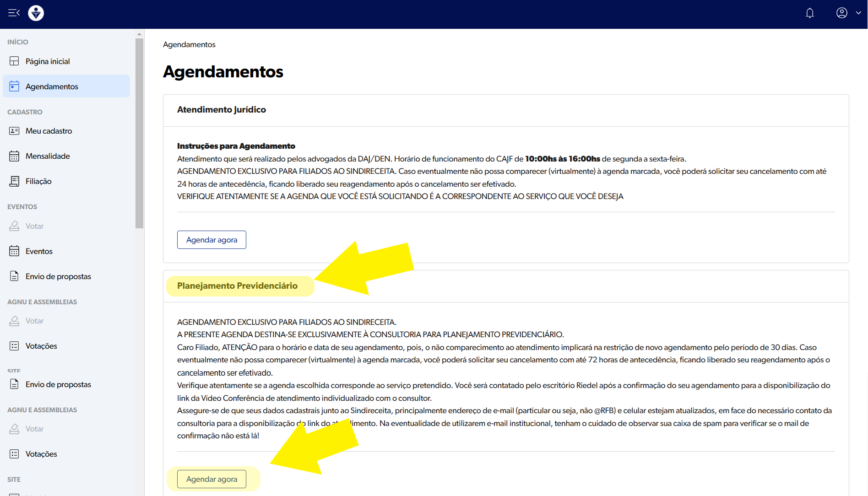This screenshot has width=868, height=496.
Task: Click the Planejamento Previdenciário section header
Action: coord(237,286)
